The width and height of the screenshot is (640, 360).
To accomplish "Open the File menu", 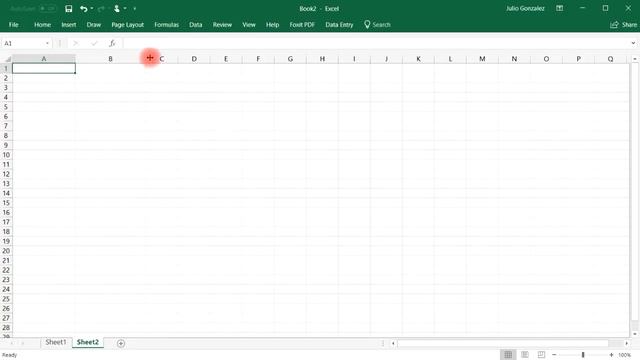I will 13,24.
